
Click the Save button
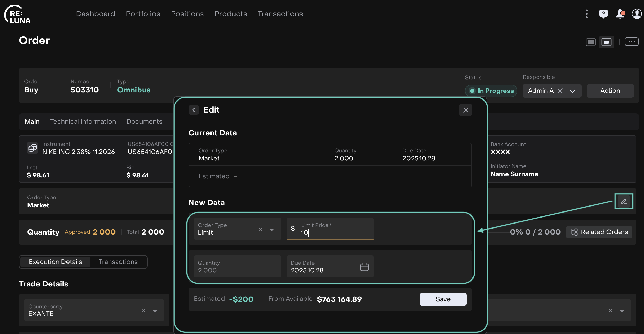(x=443, y=299)
